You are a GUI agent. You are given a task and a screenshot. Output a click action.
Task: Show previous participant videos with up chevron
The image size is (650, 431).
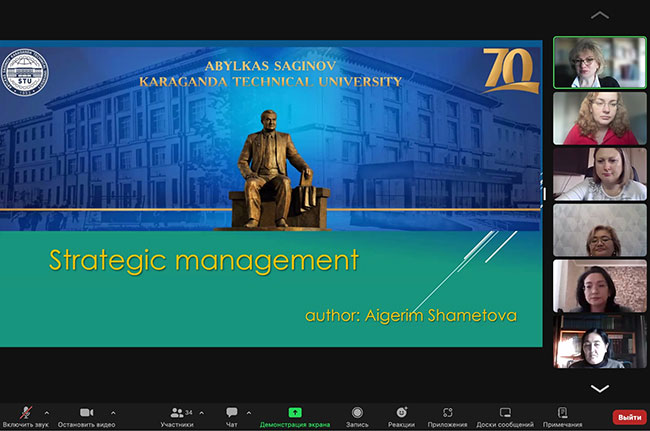coord(599,16)
